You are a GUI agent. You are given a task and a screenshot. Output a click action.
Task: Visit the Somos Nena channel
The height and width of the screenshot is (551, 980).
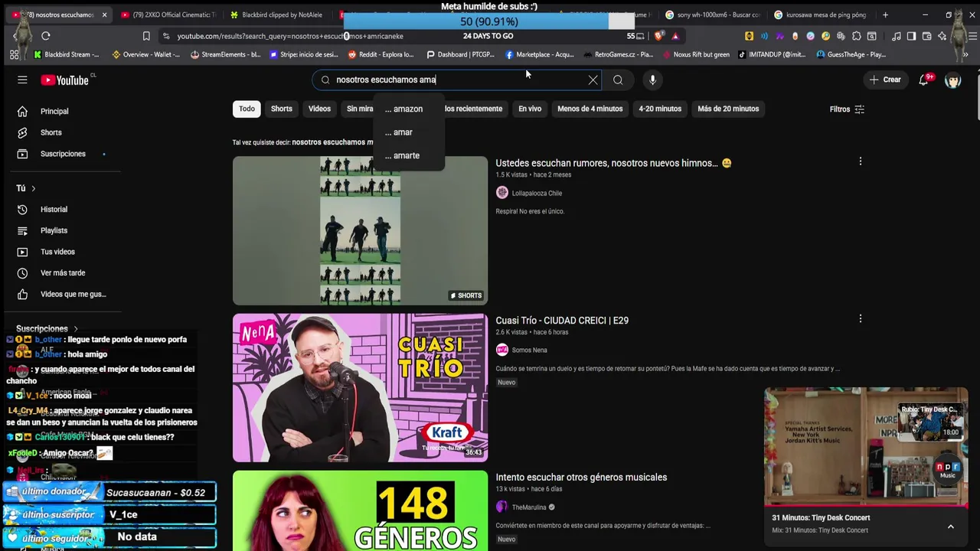(529, 350)
